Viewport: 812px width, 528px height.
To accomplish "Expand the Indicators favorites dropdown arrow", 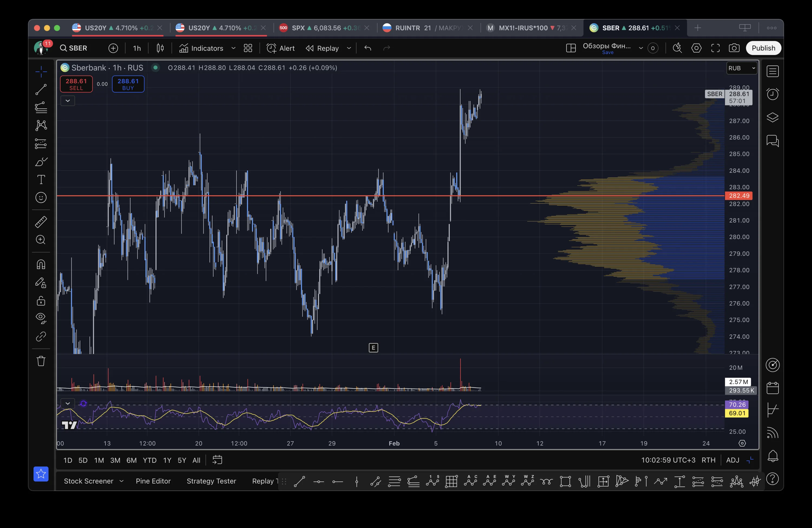I will pyautogui.click(x=233, y=48).
